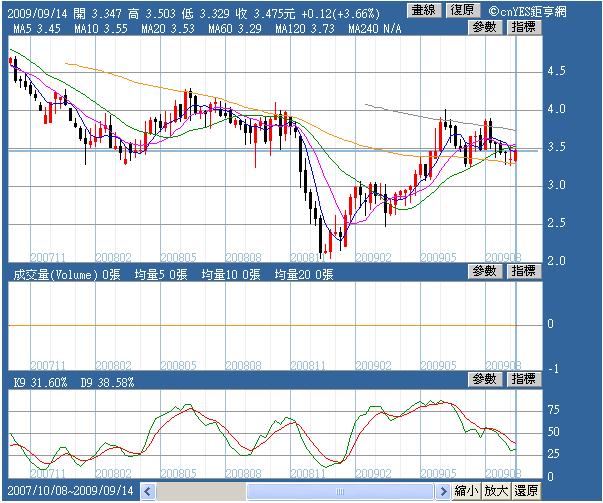Click the right scroll arrow
This screenshot has height=503, width=603.
443,491
